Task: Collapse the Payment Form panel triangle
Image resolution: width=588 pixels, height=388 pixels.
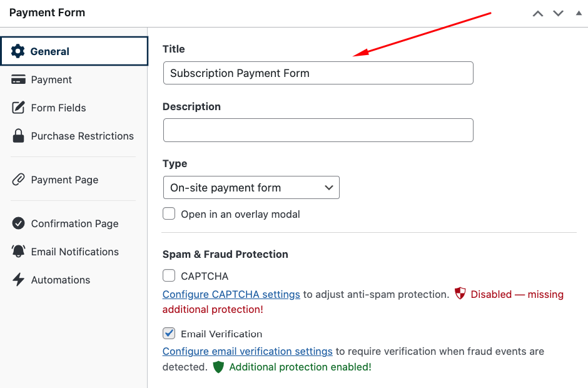Action: (579, 13)
